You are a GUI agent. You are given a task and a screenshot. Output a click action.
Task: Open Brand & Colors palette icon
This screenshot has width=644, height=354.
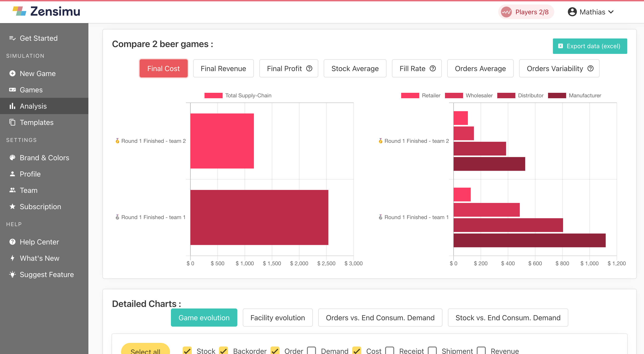[x=12, y=158]
